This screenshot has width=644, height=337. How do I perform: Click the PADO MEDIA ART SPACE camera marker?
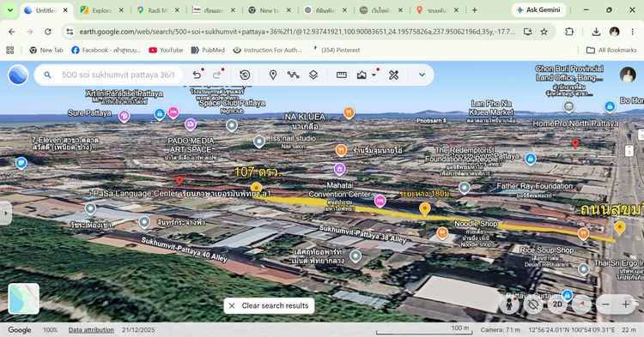tap(190, 124)
